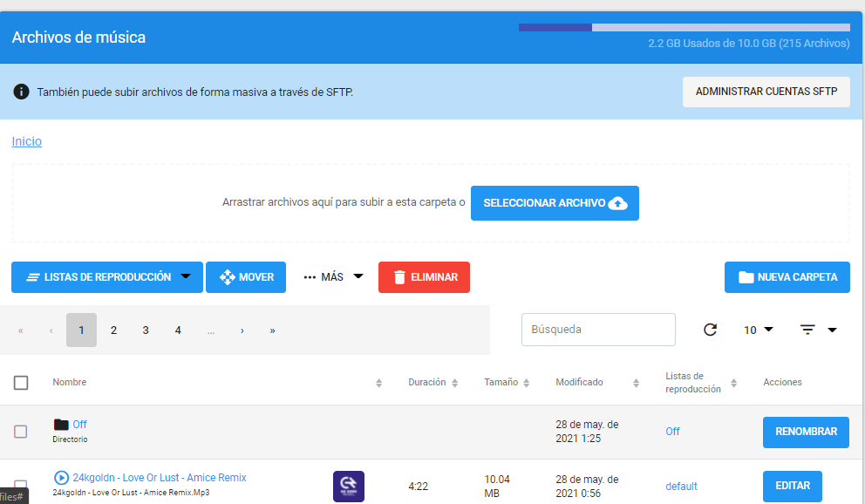Open 24kgoldn - Love Or Lust - Amice Remix link
Viewport: 865px width, 504px height.
click(x=160, y=478)
